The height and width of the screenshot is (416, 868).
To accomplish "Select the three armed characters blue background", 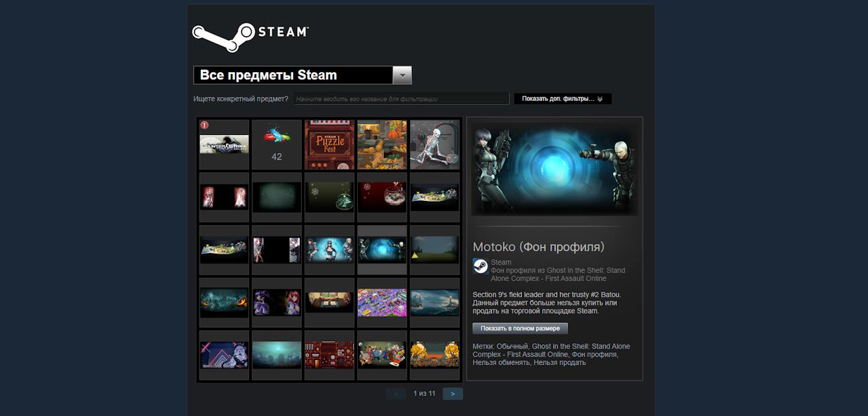I will tap(330, 250).
